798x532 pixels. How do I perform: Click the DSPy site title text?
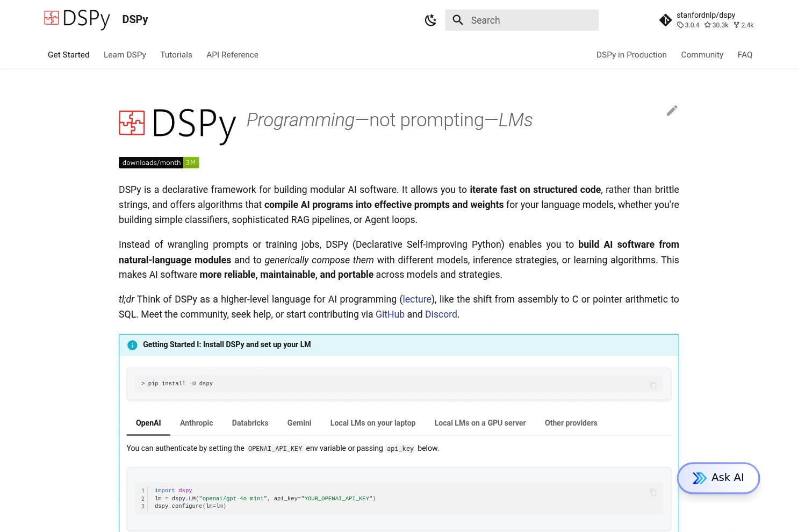(135, 19)
